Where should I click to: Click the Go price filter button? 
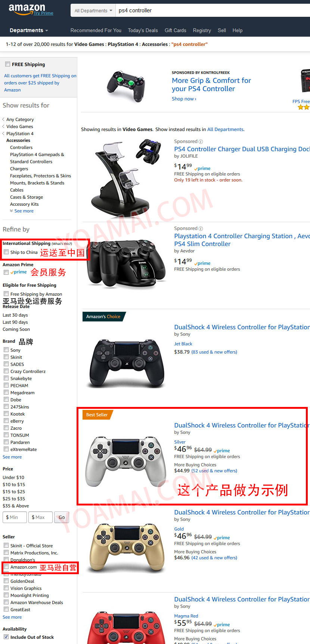(x=62, y=517)
